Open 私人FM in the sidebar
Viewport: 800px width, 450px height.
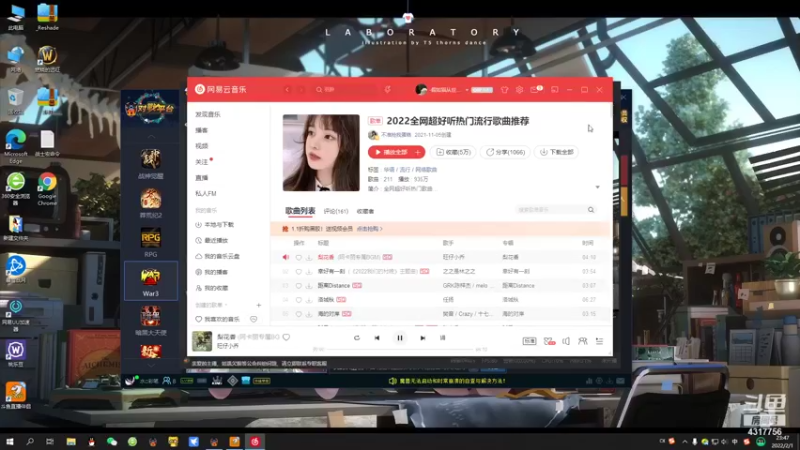coord(206,193)
